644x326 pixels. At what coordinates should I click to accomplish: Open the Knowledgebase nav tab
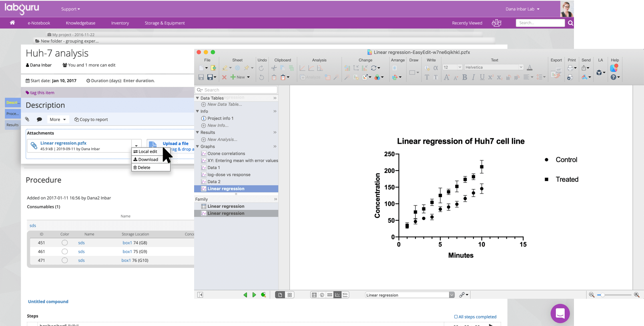[80, 23]
